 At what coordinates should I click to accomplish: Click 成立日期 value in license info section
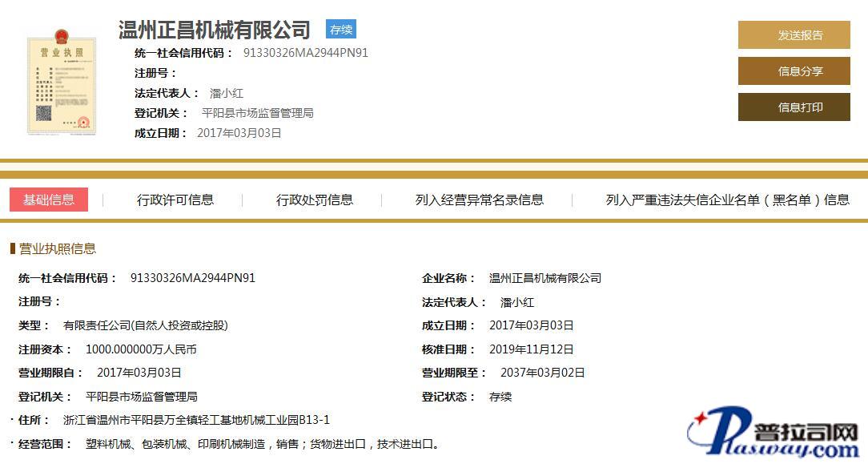coord(532,325)
